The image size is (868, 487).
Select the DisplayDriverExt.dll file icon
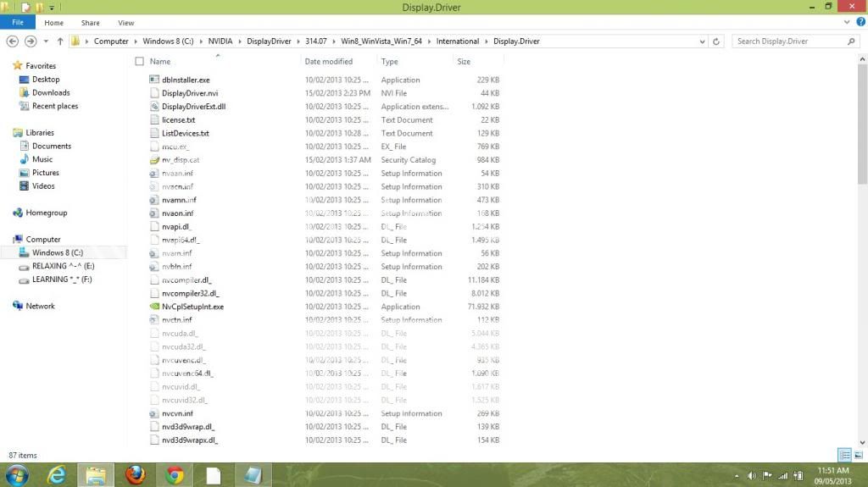point(154,106)
